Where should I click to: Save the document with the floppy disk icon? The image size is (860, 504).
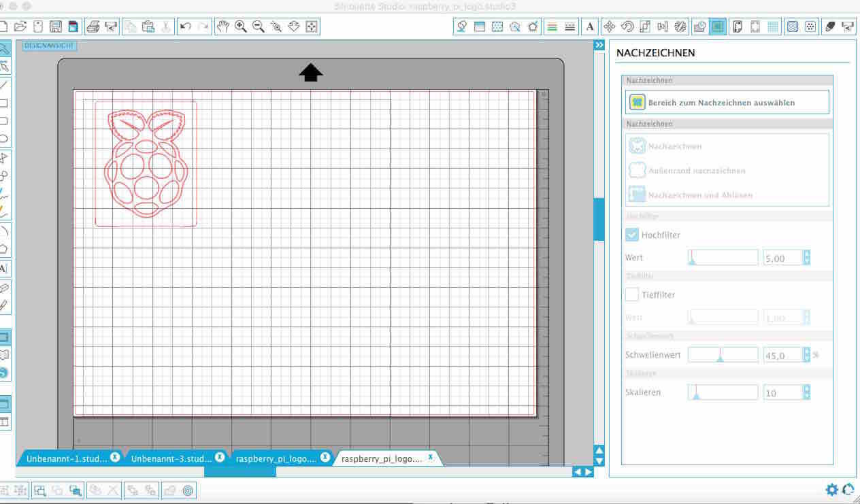(x=56, y=27)
